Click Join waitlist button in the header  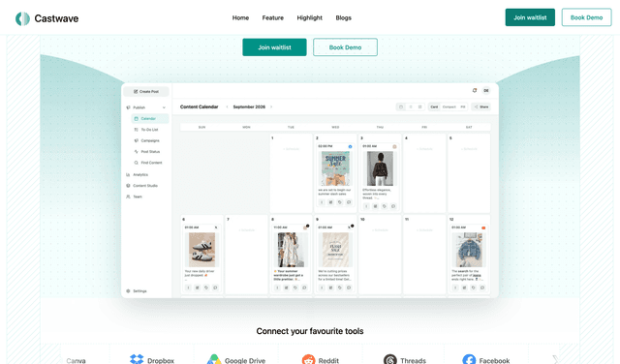click(x=530, y=17)
